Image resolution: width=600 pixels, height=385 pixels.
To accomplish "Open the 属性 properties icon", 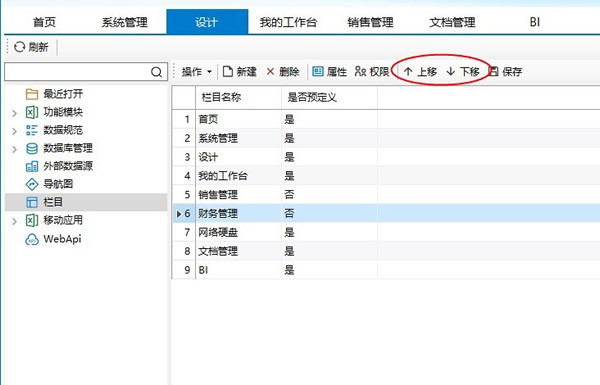I will [318, 71].
